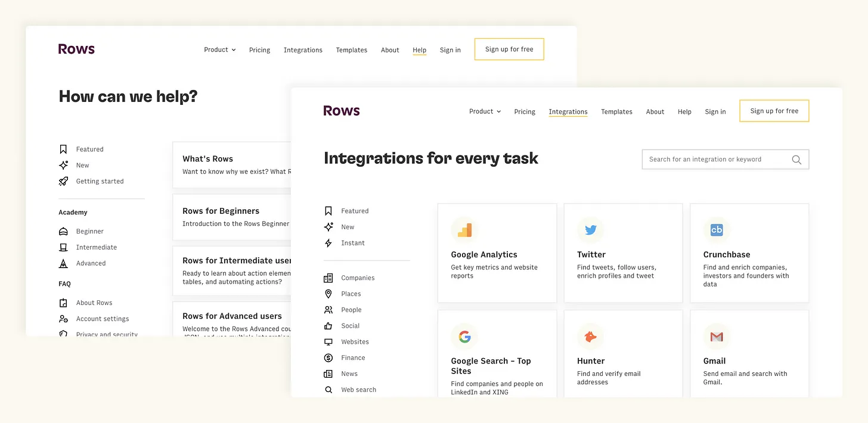Image resolution: width=868 pixels, height=423 pixels.
Task: Click the Social thumbs-up icon
Action: (x=328, y=326)
